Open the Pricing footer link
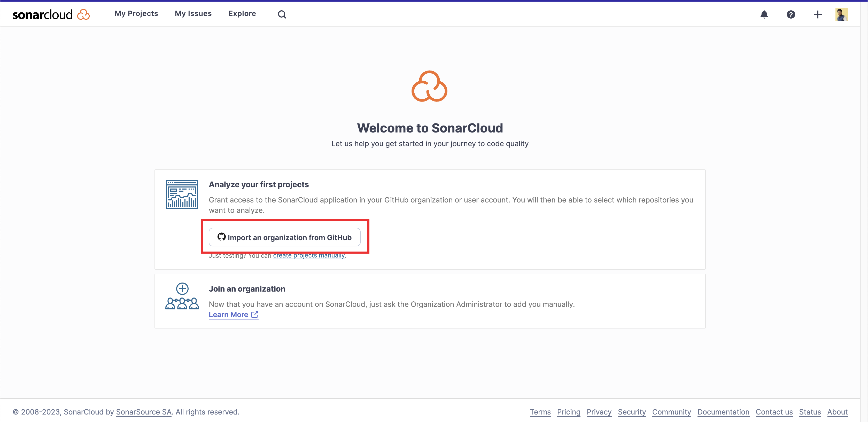The image size is (868, 422). [568, 412]
